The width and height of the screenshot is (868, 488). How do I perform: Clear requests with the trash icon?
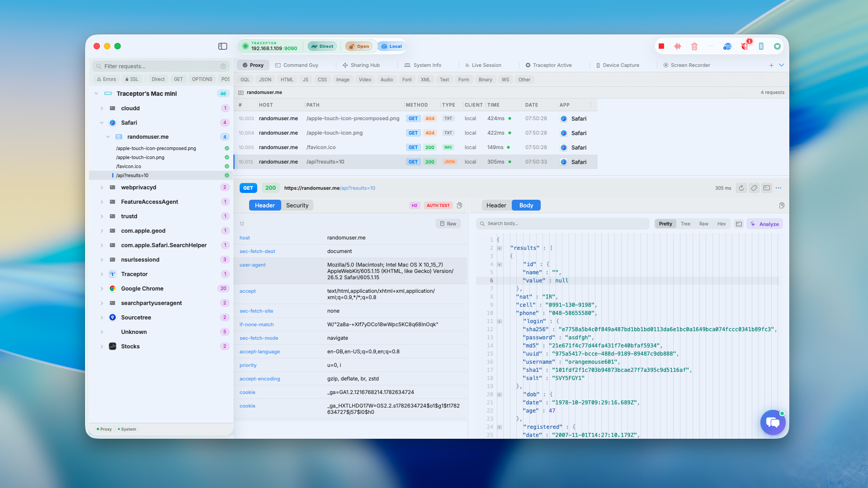(694, 46)
